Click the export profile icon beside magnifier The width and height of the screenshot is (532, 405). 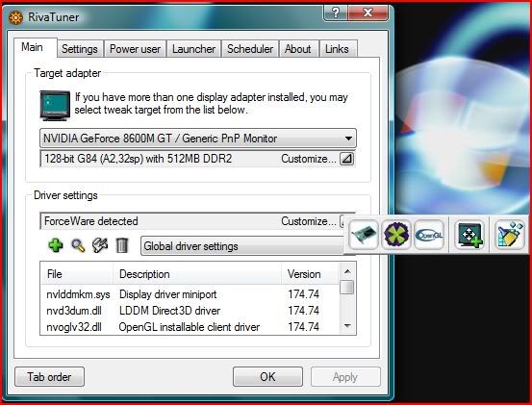(x=100, y=245)
